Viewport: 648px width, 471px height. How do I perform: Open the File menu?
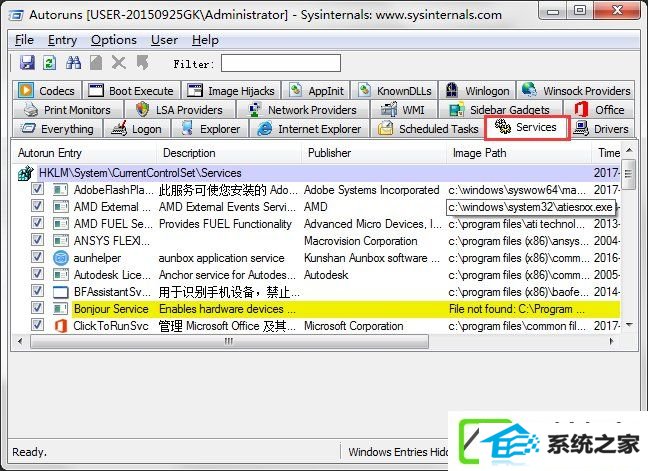pos(24,40)
